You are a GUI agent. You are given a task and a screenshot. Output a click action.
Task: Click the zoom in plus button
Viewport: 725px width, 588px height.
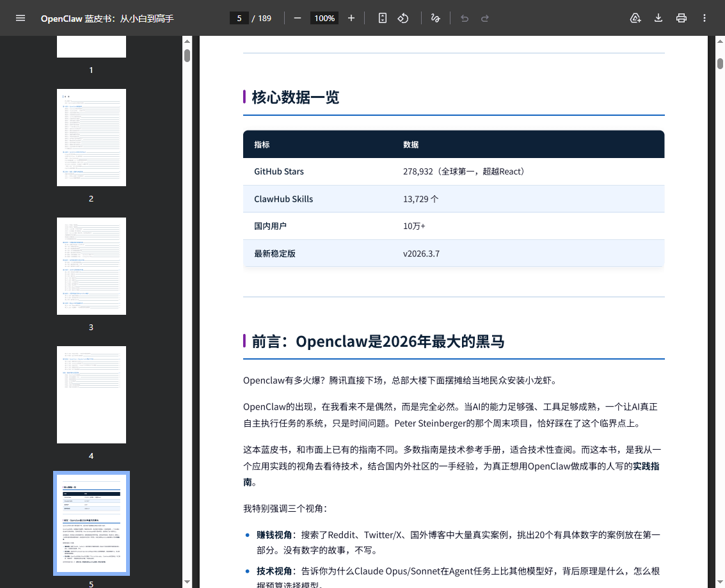tap(351, 18)
